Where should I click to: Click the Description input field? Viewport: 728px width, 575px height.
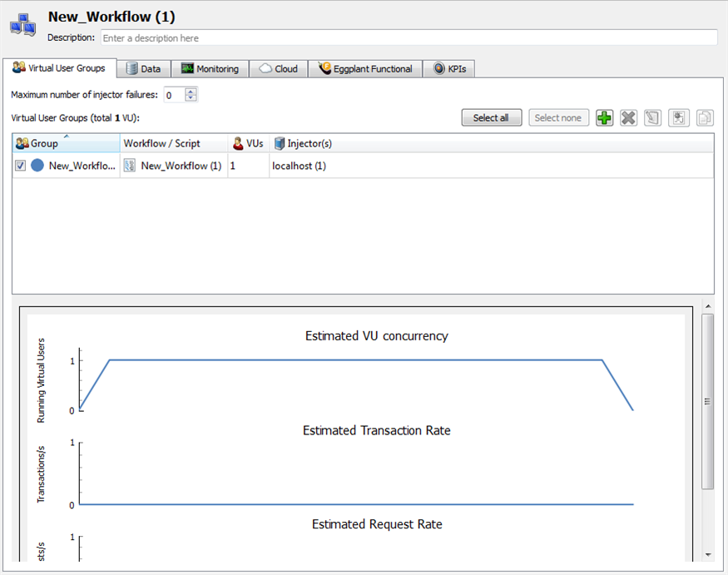click(x=409, y=37)
